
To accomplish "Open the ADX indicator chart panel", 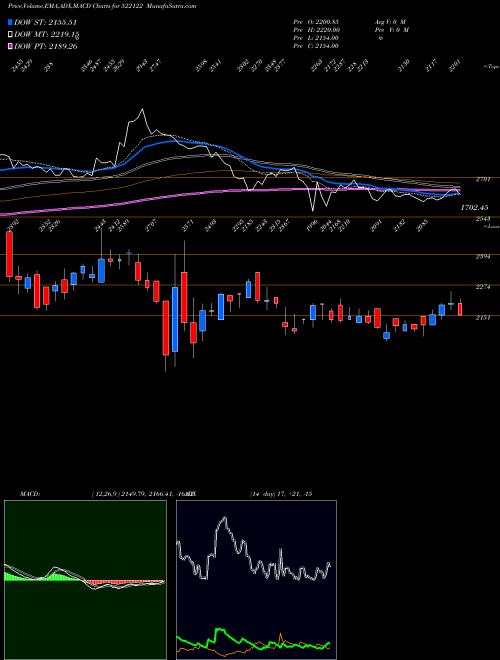I will [256, 580].
